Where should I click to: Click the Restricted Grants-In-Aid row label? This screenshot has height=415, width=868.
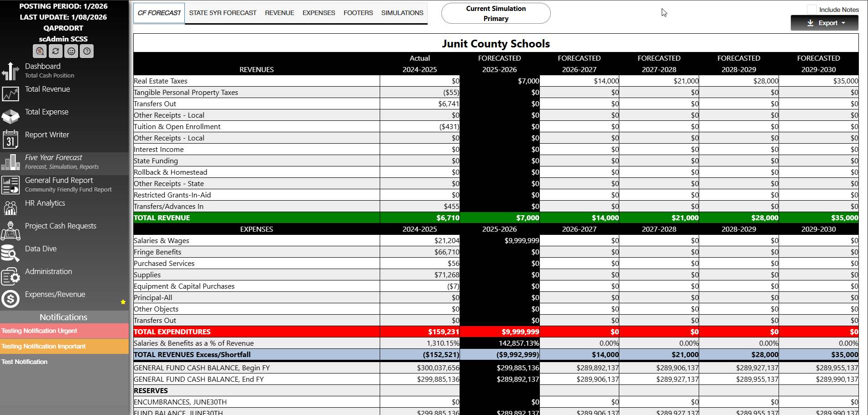pyautogui.click(x=172, y=195)
